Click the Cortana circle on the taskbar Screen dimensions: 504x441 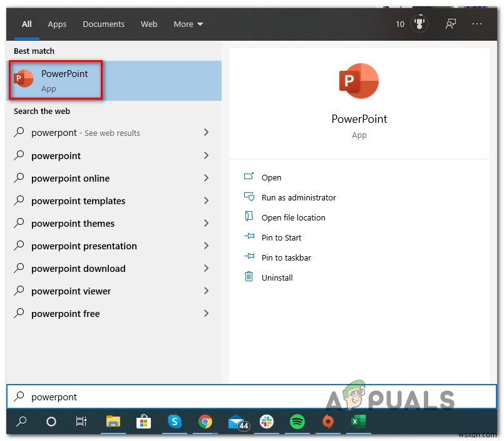tap(51, 422)
